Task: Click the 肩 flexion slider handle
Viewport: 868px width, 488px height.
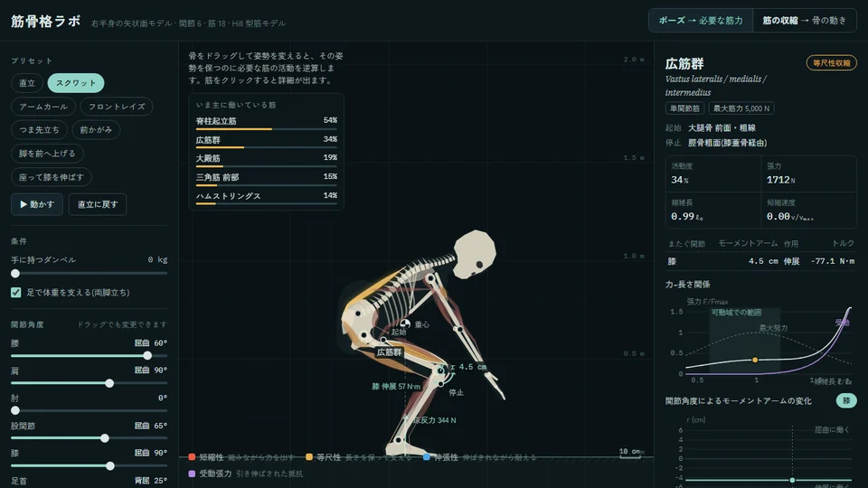Action: (x=109, y=383)
